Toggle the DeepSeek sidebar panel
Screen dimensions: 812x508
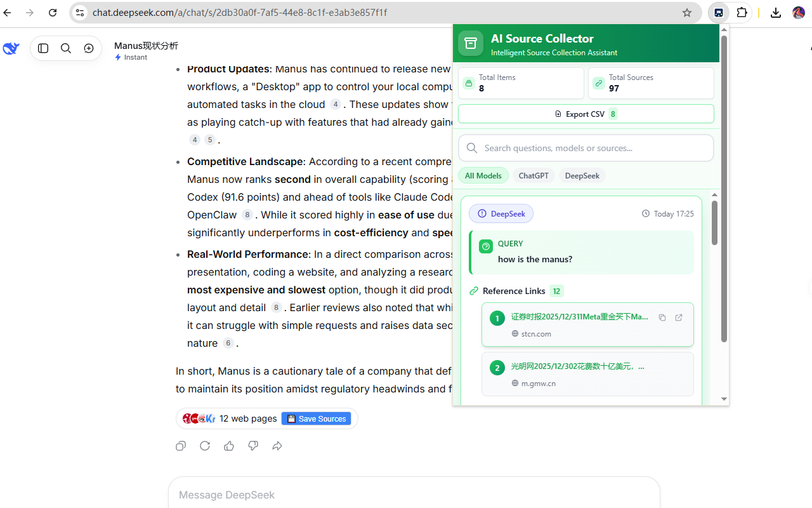[x=43, y=48]
